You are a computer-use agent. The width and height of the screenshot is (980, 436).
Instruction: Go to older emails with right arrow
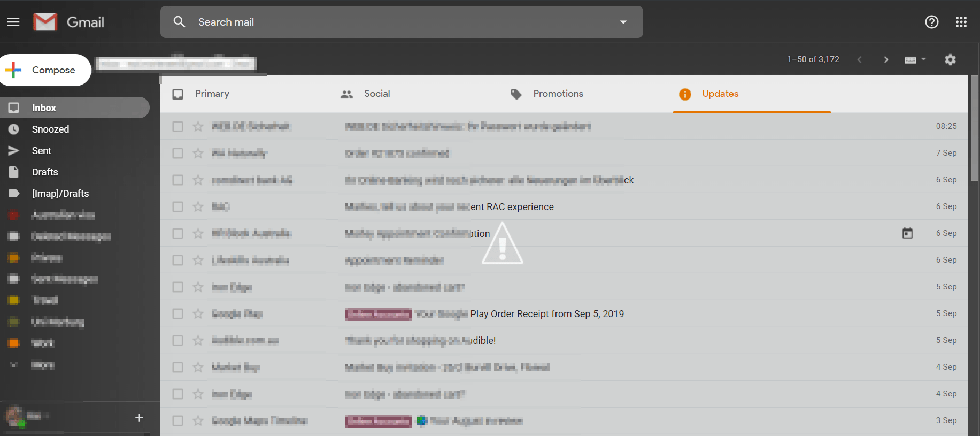[x=886, y=59]
